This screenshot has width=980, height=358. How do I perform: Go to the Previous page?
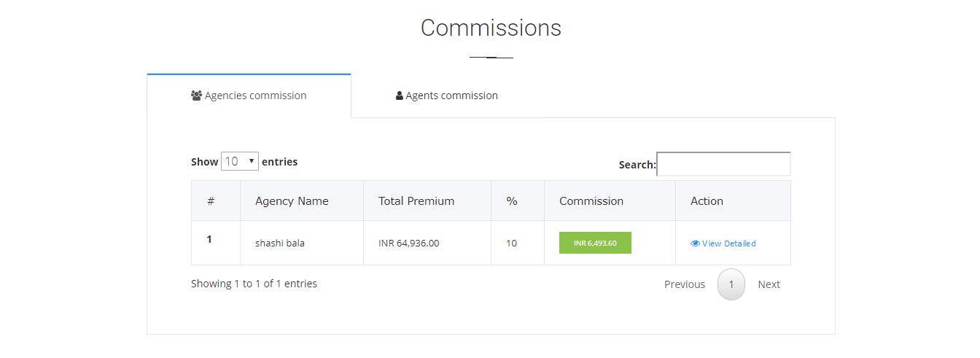coord(685,284)
